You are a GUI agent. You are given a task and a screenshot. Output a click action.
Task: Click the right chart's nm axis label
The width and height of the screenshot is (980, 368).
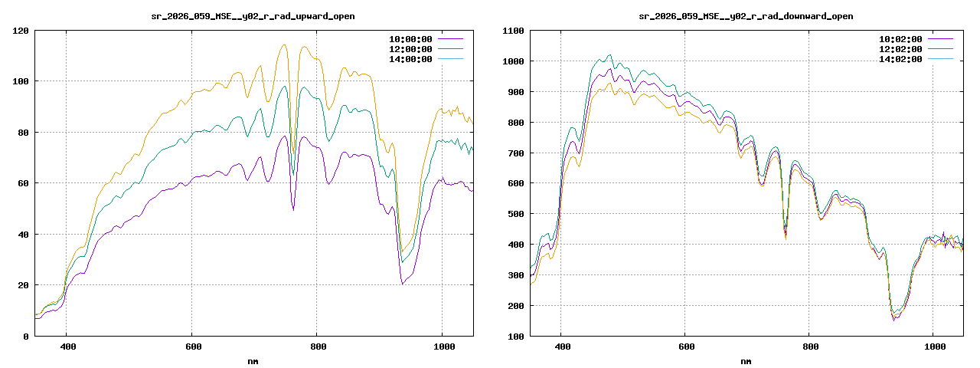click(x=746, y=361)
